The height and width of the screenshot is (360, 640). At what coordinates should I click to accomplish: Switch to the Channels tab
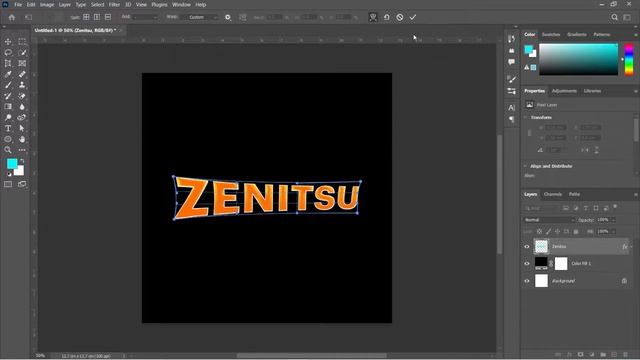coord(553,194)
